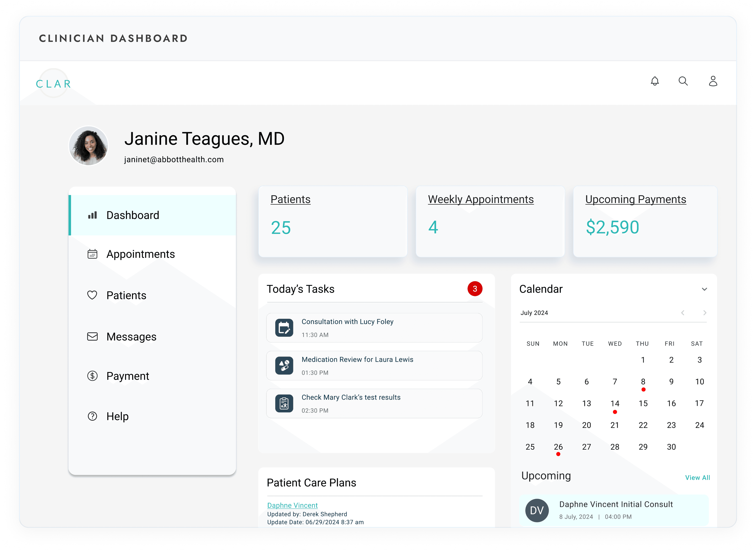Select Patients in sidebar menu
The image size is (756, 550).
pyautogui.click(x=126, y=296)
